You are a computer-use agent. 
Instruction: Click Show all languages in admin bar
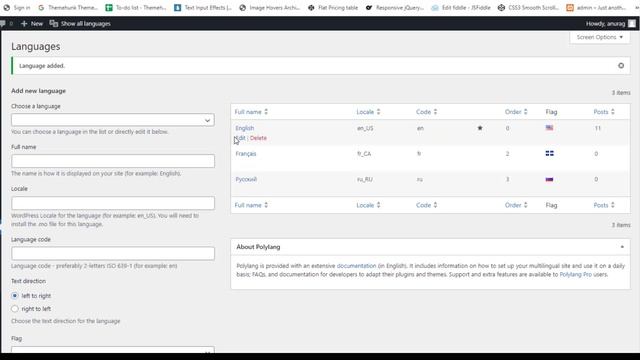point(80,24)
